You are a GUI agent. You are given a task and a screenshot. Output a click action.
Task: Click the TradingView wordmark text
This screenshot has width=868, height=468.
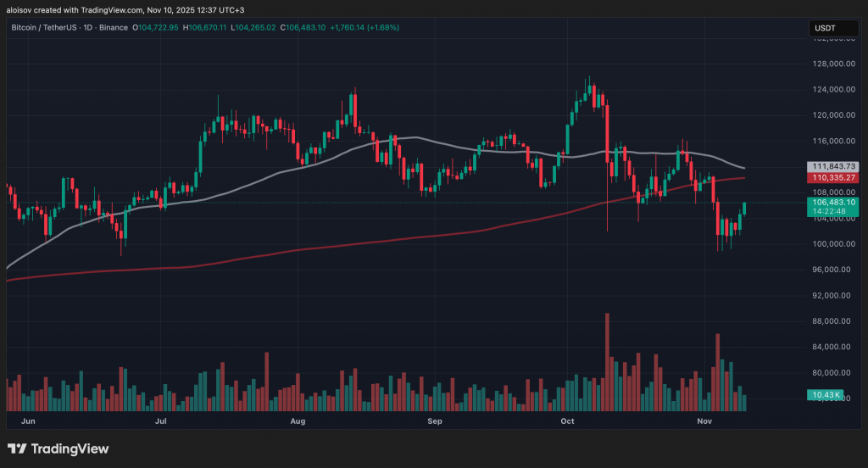[x=70, y=448]
